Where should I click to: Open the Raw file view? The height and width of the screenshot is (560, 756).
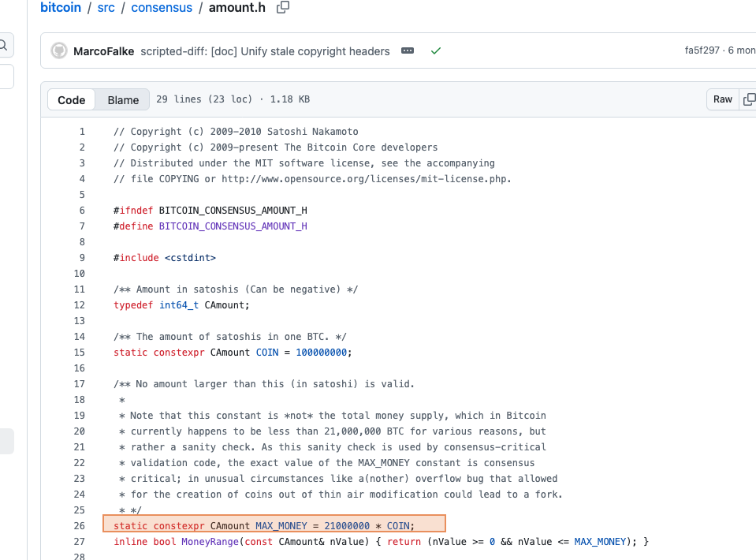[x=723, y=99]
